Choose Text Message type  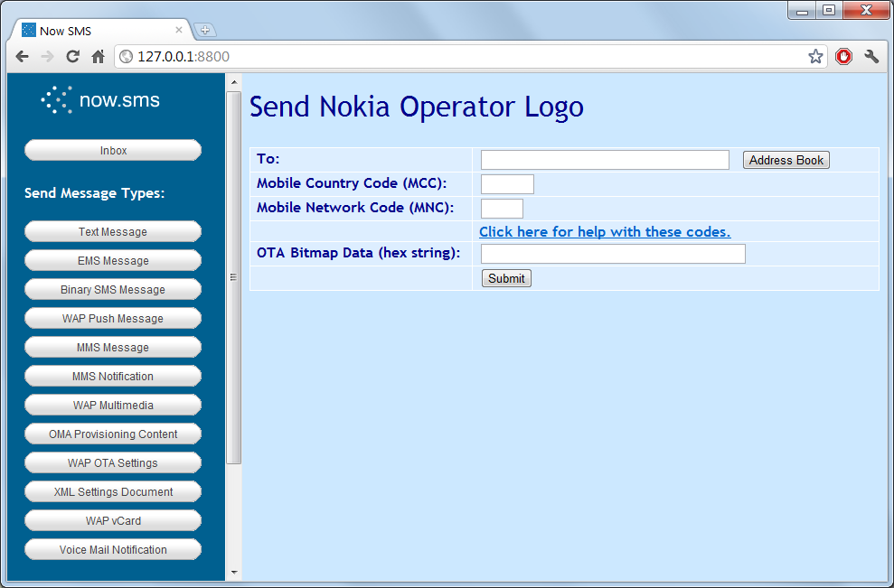click(113, 232)
